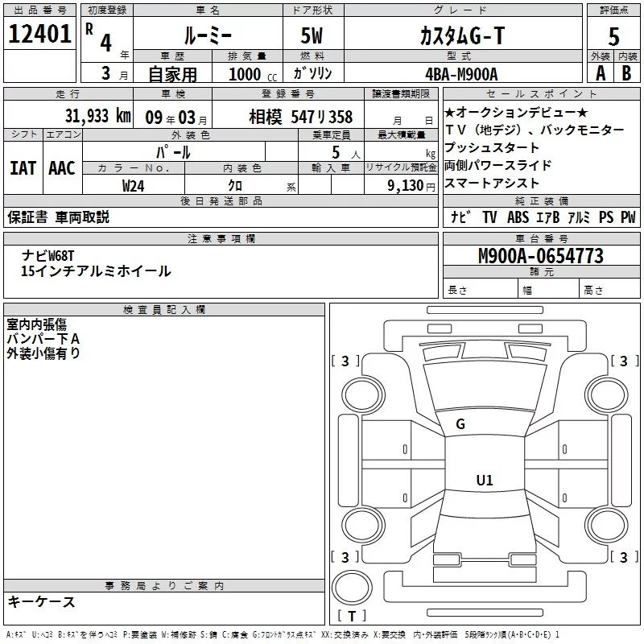Click the 高さ dimension field
Image resolution: width=644 pixels, height=644 pixels.
pyautogui.click(x=609, y=290)
